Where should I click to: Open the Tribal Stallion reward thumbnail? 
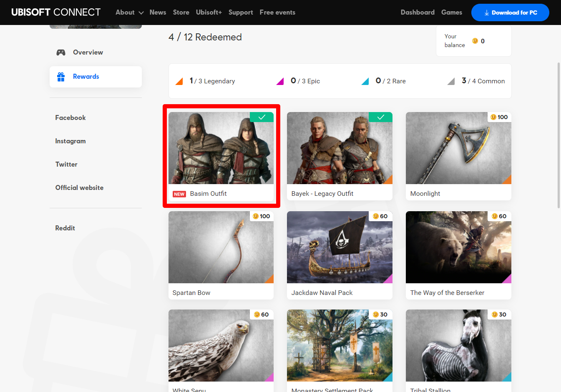pyautogui.click(x=458, y=346)
